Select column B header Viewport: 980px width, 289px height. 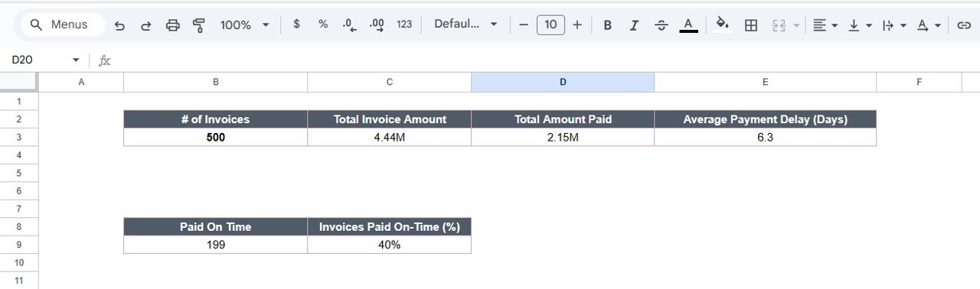pos(215,82)
